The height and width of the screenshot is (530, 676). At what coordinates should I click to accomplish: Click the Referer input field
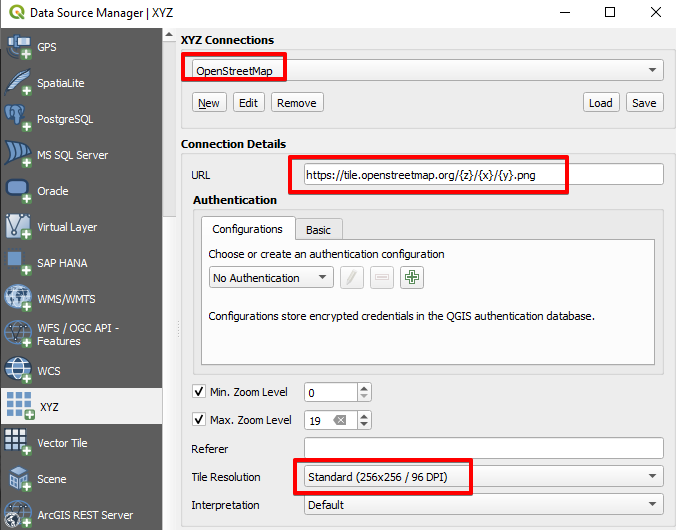tap(483, 448)
